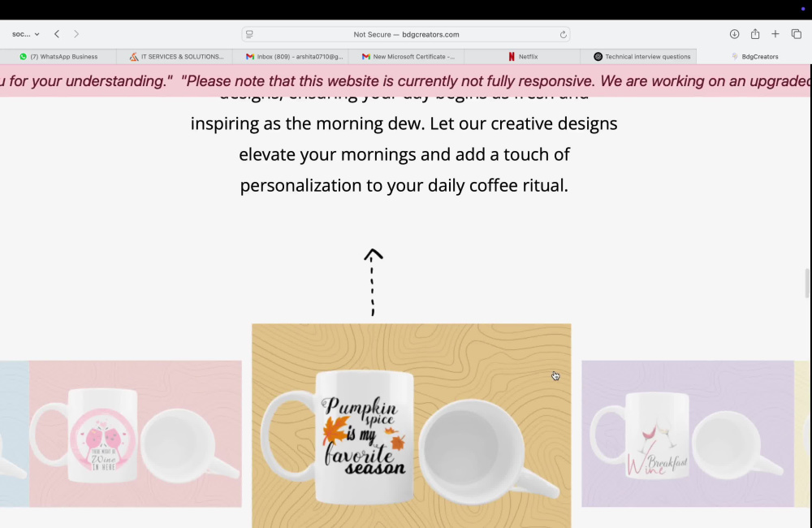The width and height of the screenshot is (812, 528).
Task: Select the BdgCreators tab
Action: (754, 57)
